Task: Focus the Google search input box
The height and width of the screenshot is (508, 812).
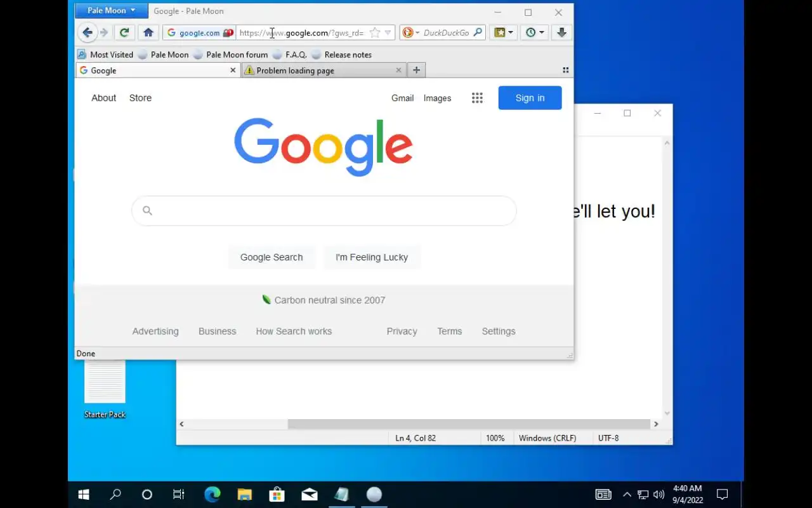Action: pos(324,211)
